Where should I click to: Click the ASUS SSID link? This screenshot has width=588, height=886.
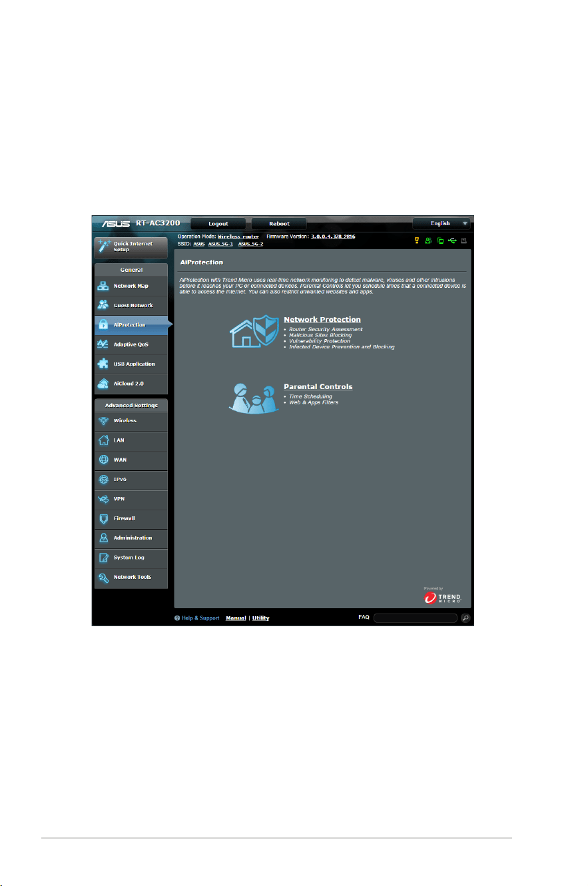(x=199, y=244)
